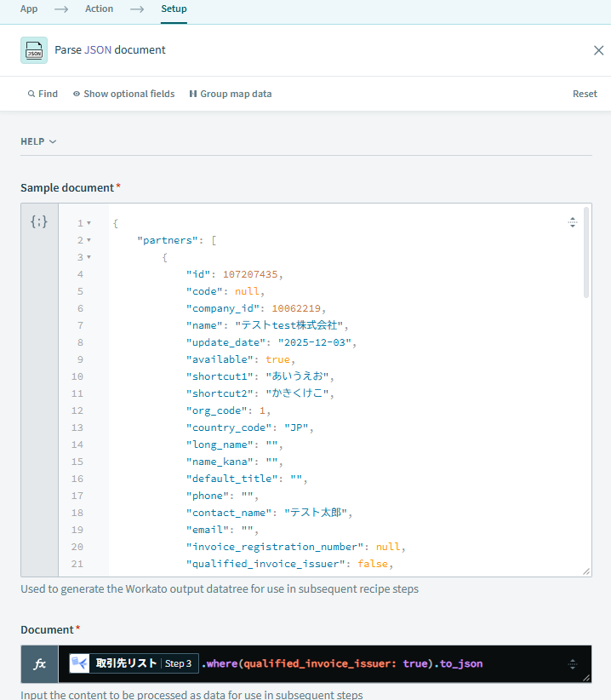This screenshot has width=611, height=700.
Task: Collapse the object fold on line 3
Action: pos(89,257)
